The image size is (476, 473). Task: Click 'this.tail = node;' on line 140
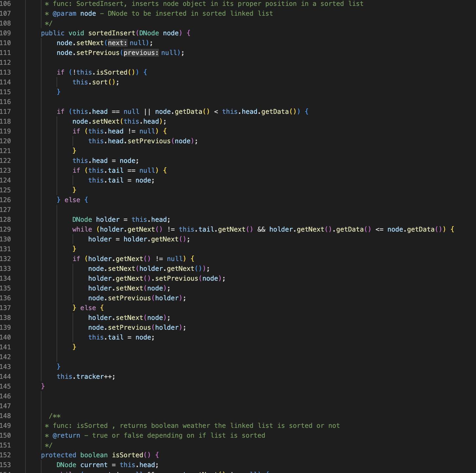pos(121,337)
